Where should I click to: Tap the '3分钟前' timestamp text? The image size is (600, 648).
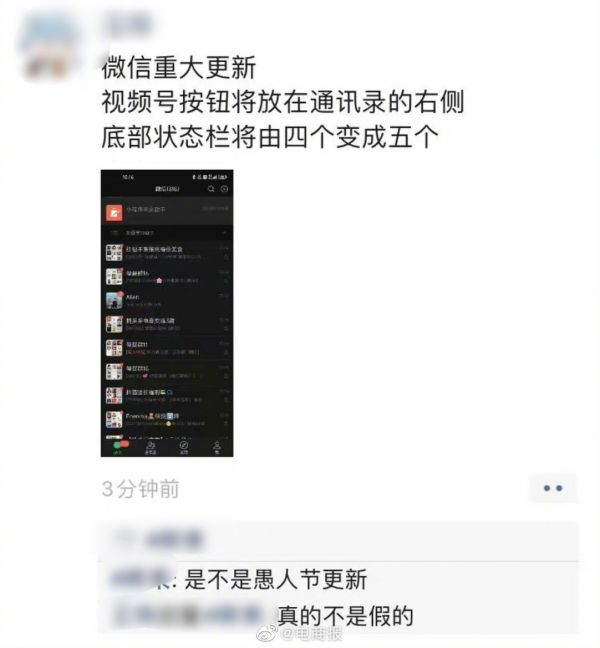(140, 489)
